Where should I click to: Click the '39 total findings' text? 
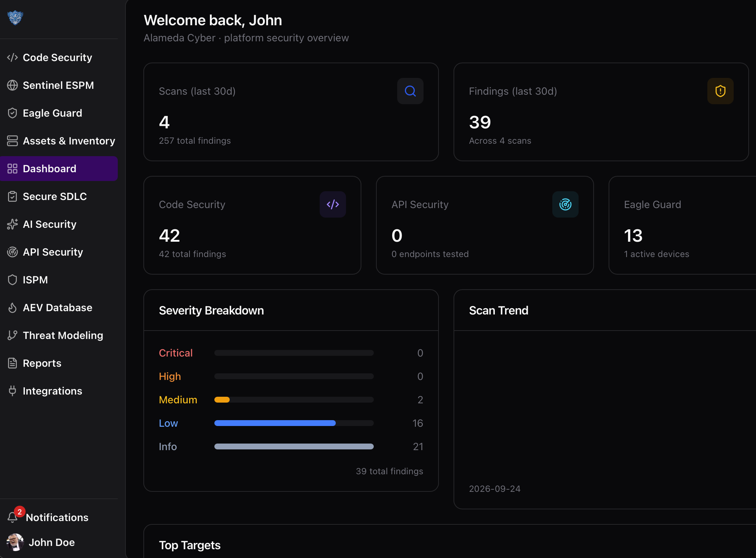pos(390,471)
